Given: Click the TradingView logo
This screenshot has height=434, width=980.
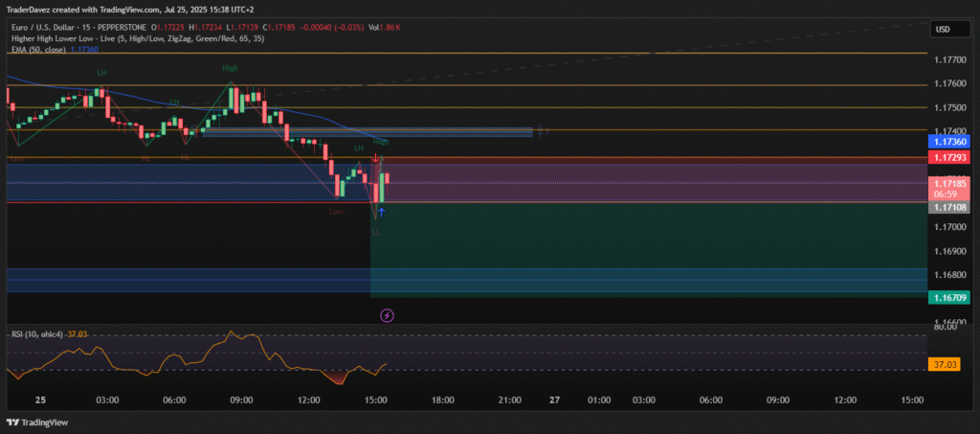Looking at the screenshot, I should click(37, 423).
